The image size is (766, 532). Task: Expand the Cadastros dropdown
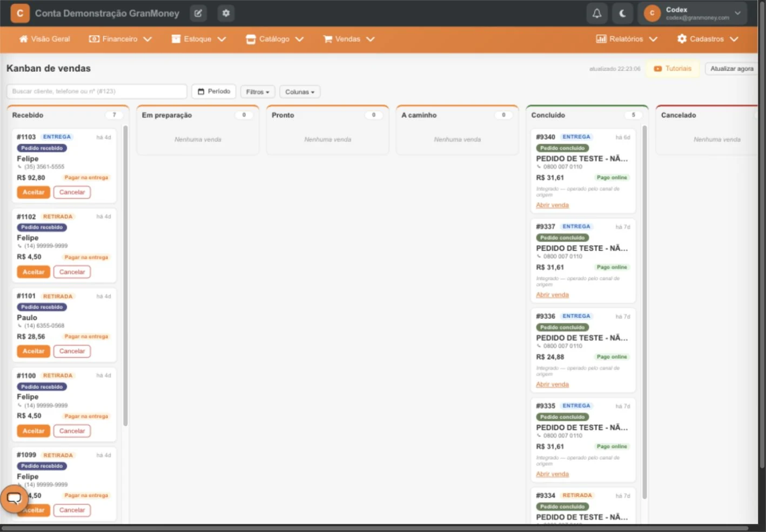click(x=708, y=39)
